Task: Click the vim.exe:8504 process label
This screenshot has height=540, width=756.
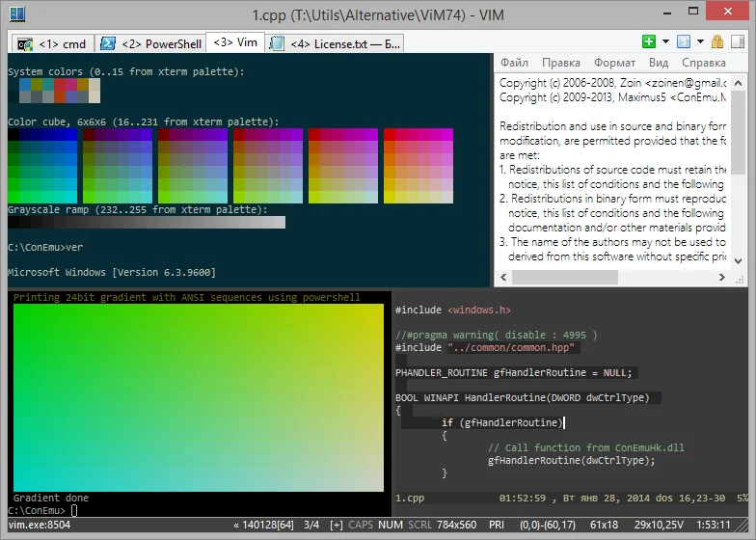Action: coord(39,526)
